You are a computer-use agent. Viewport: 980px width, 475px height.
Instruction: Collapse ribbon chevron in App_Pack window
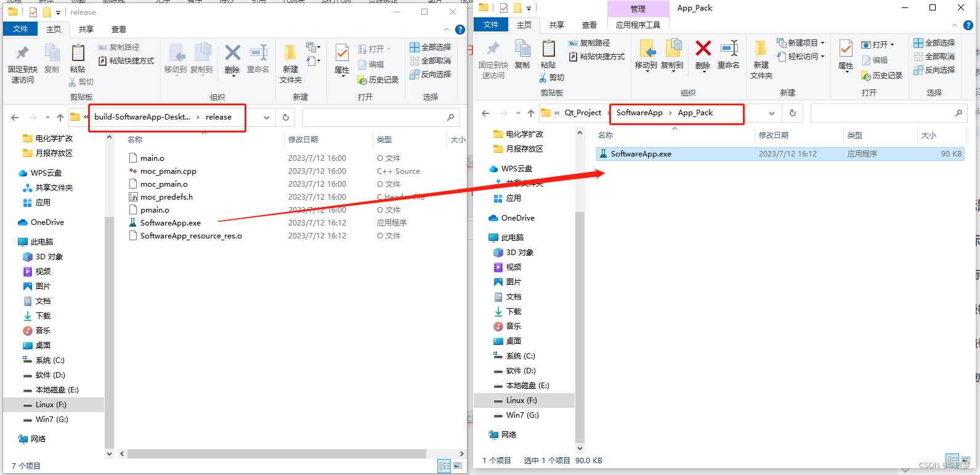point(955,25)
